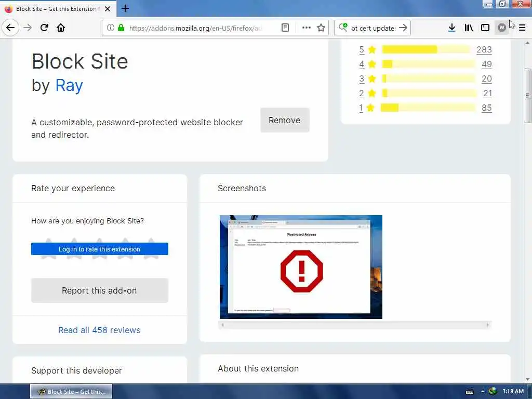Click the screenshots scroll right arrow
Image resolution: width=532 pixels, height=399 pixels.
click(x=487, y=325)
